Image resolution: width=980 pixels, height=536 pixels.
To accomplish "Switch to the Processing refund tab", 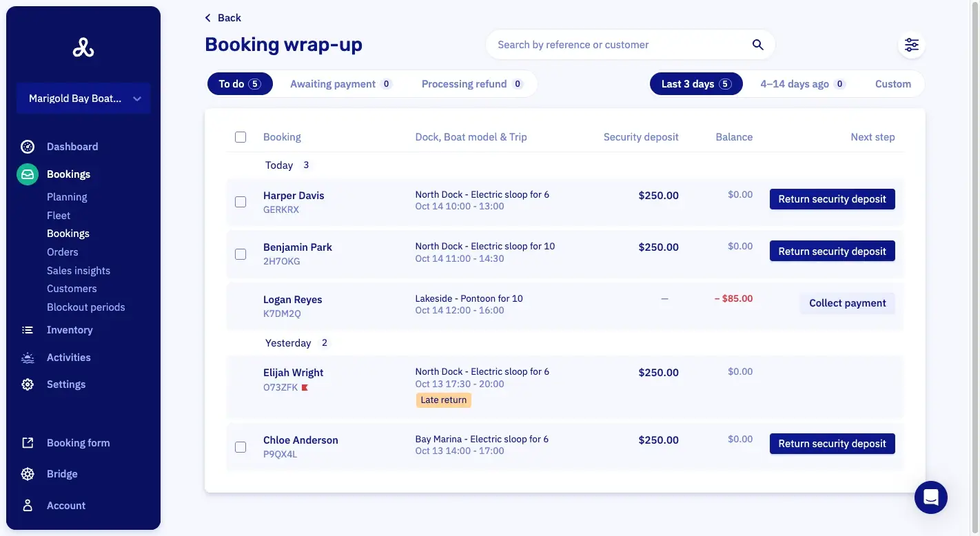I will coord(472,84).
